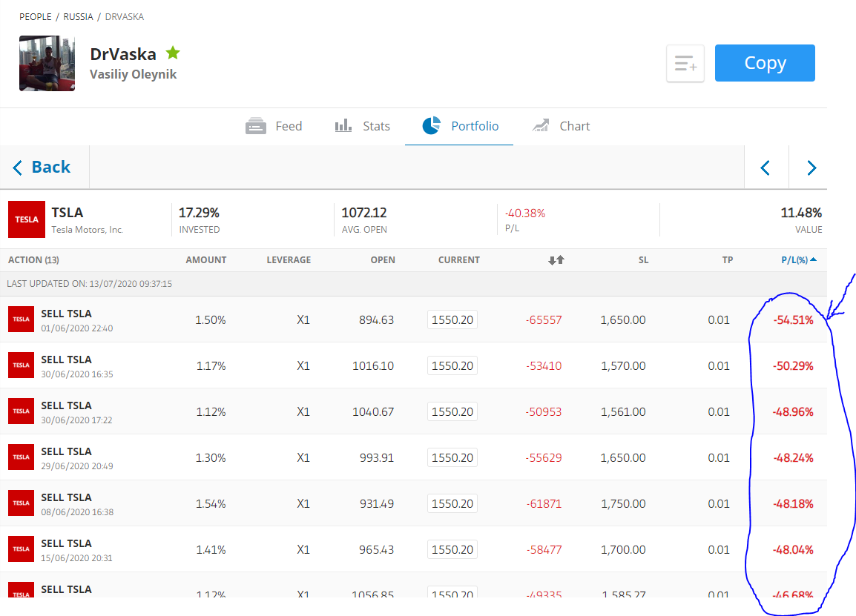Click the Stats bar-chart icon
The height and width of the screenshot is (616, 856).
[x=343, y=126]
